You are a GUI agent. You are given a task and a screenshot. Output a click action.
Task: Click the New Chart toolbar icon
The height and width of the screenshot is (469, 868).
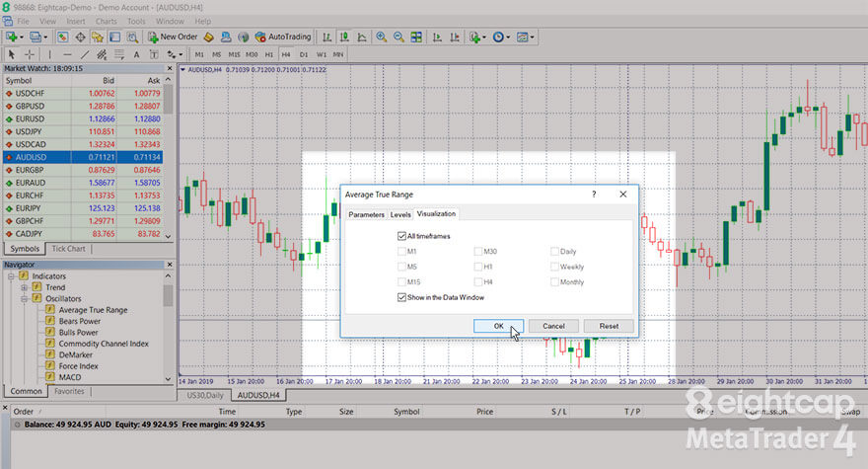click(11, 38)
